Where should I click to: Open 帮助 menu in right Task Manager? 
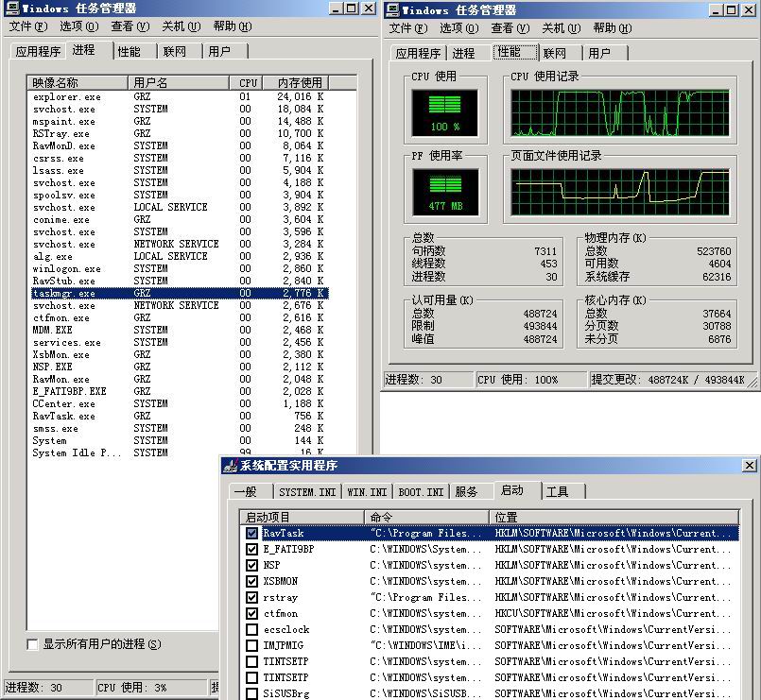coord(612,28)
